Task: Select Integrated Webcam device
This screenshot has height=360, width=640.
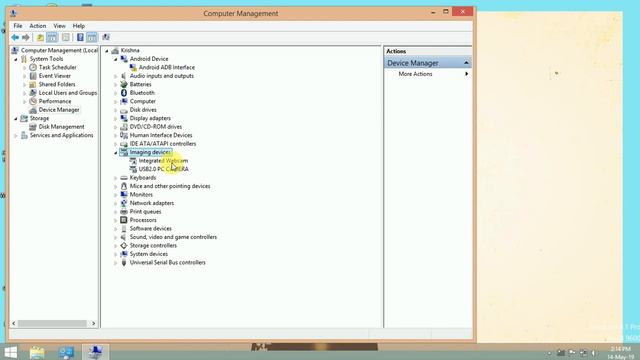Action: 163,161
